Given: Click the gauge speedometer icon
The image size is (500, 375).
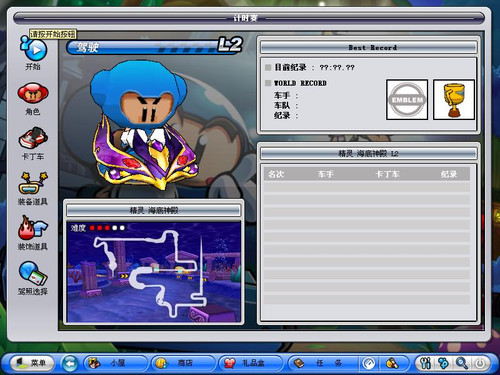Looking at the screenshot, I should point(369,363).
